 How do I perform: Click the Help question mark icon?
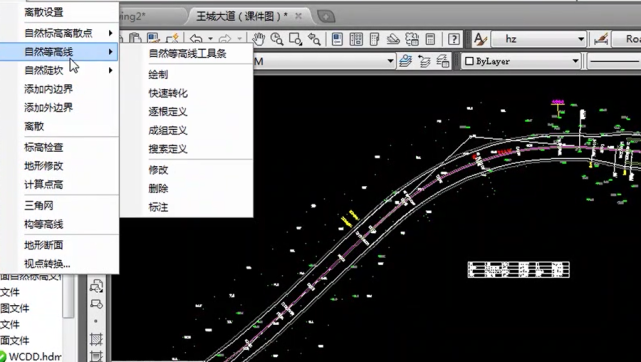tap(454, 39)
